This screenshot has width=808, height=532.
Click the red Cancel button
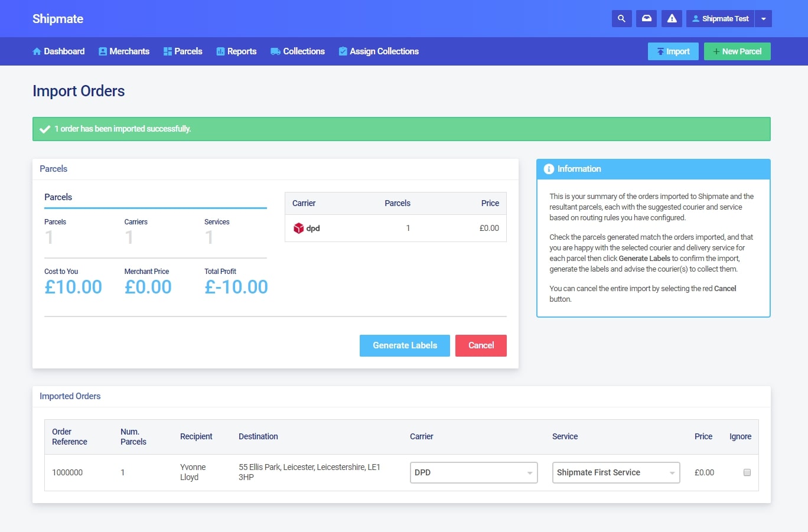[x=481, y=345]
